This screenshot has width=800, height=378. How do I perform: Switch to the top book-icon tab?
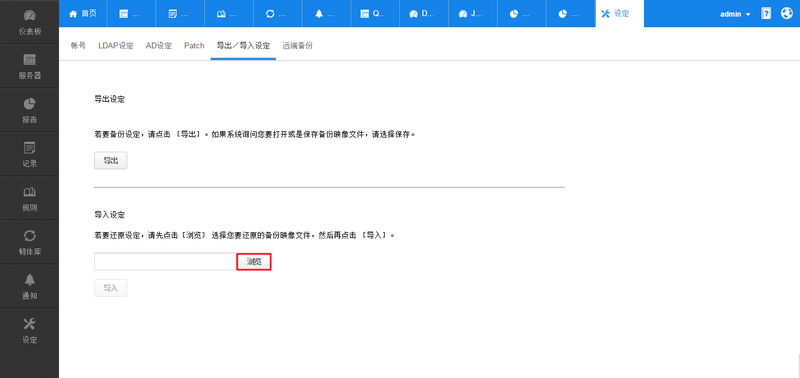pos(229,14)
